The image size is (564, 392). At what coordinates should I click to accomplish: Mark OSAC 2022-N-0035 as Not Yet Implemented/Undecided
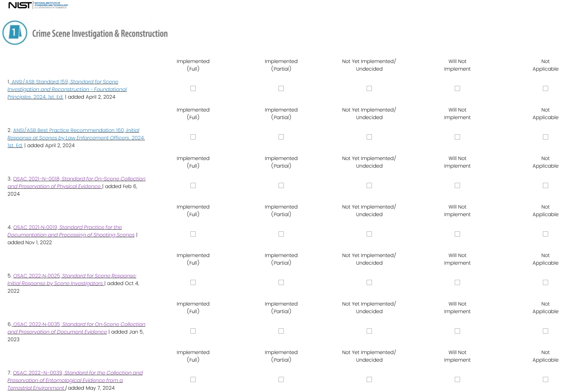point(369,331)
